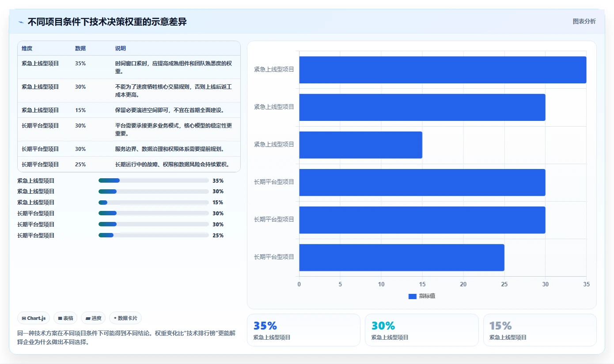Click the footer note starting 同一种技术方案
The image size is (614, 364).
pos(126,338)
